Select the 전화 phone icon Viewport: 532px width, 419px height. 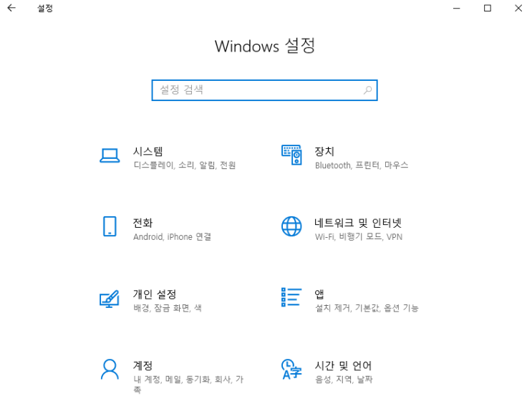tap(110, 226)
